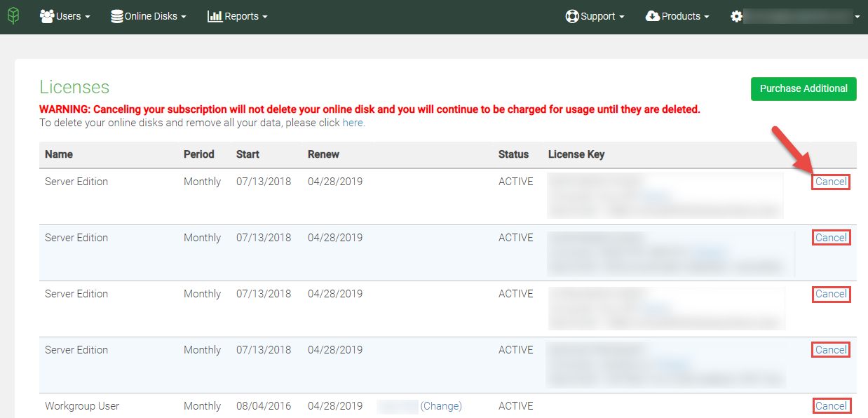Expand the Products dropdown menu
Image resolution: width=868 pixels, height=418 pixels.
(677, 15)
